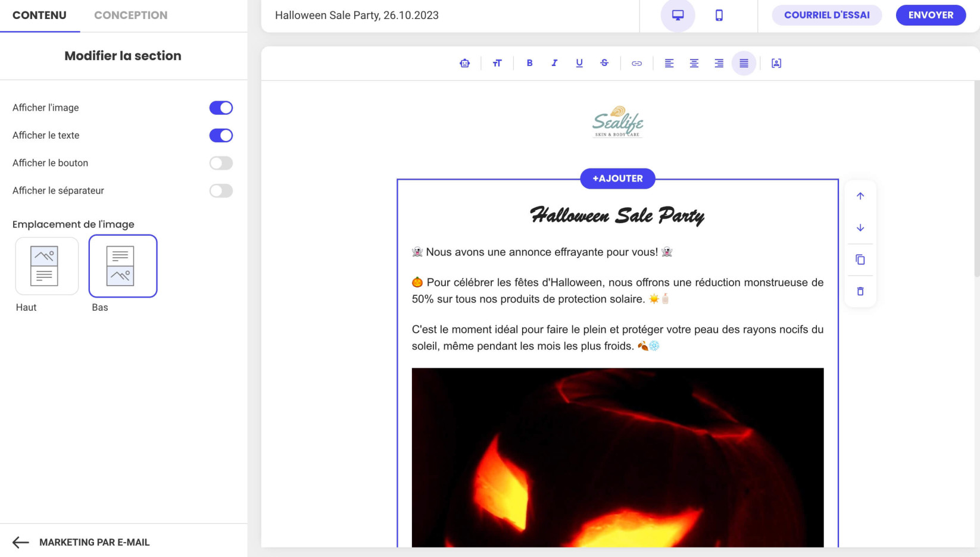Enable Afficher le bouton toggle

[221, 163]
